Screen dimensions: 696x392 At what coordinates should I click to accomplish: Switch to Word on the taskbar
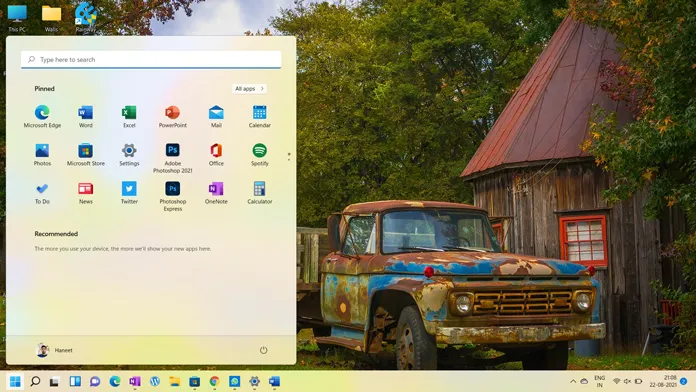(x=274, y=381)
